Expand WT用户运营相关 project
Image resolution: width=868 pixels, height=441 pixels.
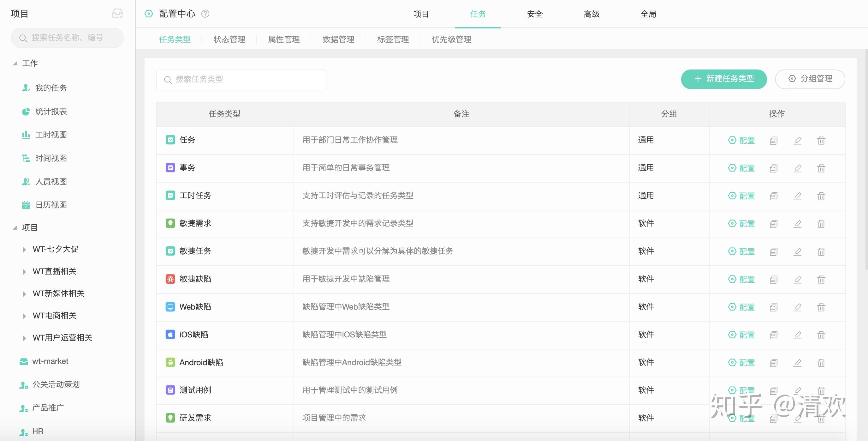coord(24,338)
